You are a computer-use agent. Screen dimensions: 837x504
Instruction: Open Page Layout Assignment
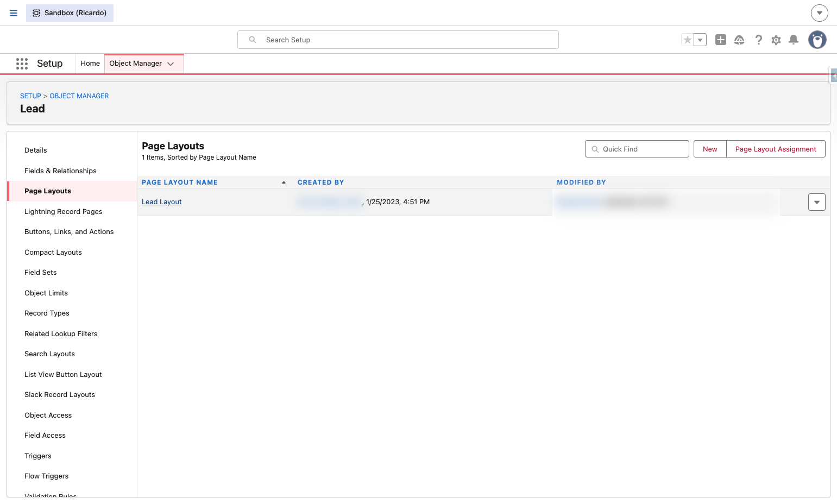[776, 149]
